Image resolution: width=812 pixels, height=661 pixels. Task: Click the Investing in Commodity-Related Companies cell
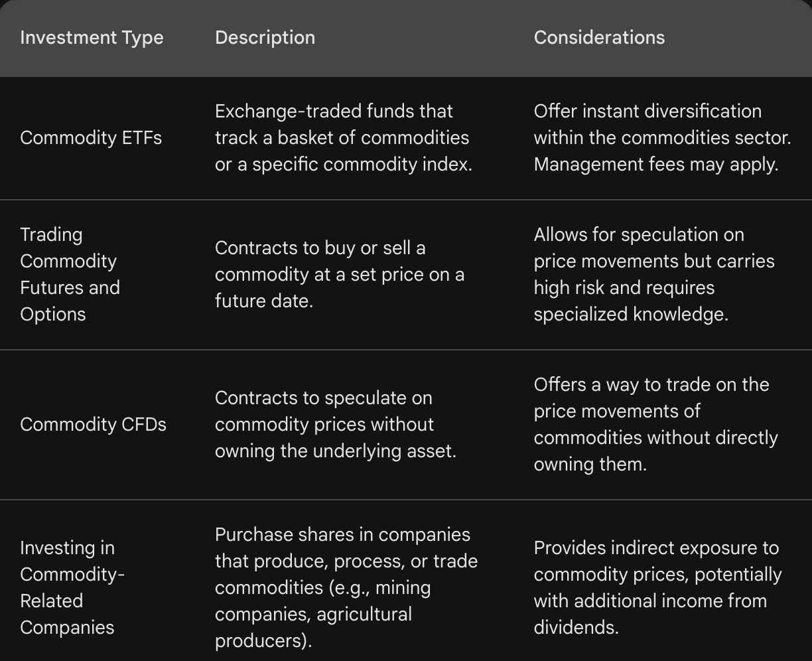click(x=72, y=587)
